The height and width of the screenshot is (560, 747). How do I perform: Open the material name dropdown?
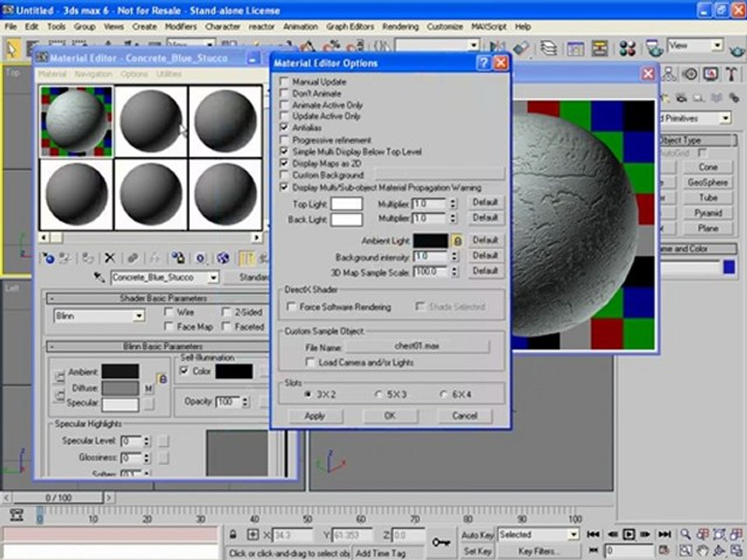click(x=213, y=278)
